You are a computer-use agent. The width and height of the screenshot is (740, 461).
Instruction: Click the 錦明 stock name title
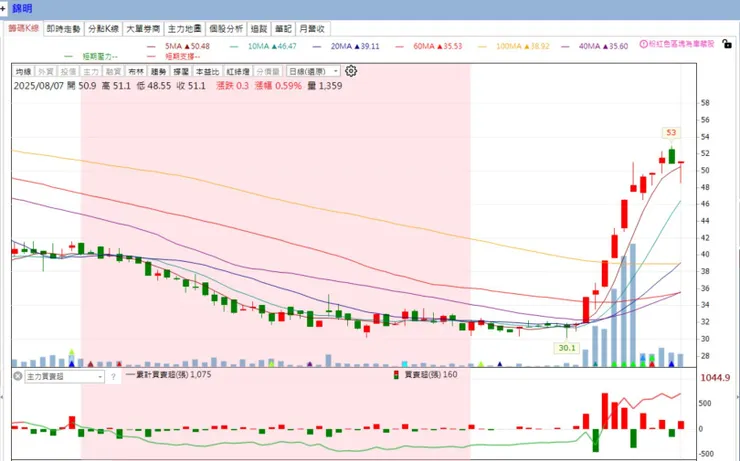(x=22, y=8)
